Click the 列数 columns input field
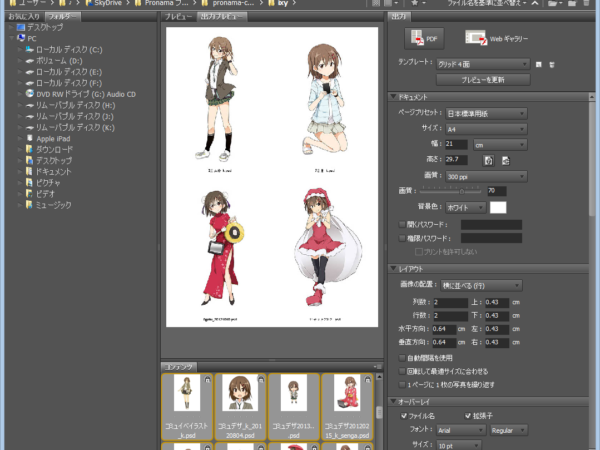Viewport: 600px width, 450px height. 450,302
